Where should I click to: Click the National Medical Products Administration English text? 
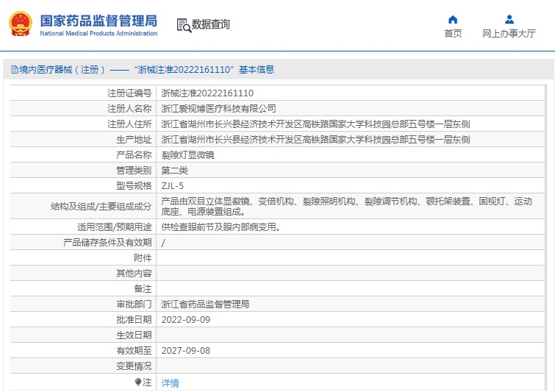point(99,34)
